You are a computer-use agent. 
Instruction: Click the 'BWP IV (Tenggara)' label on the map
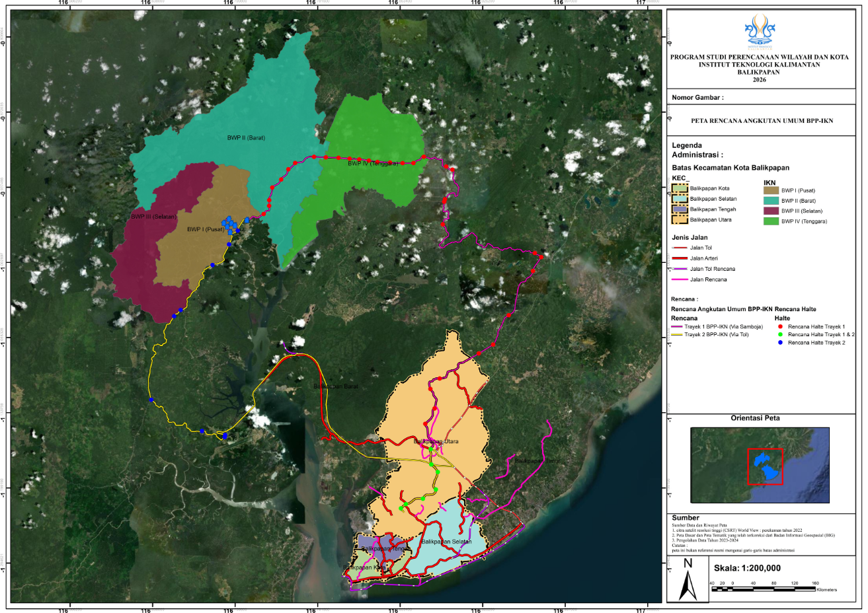[373, 163]
